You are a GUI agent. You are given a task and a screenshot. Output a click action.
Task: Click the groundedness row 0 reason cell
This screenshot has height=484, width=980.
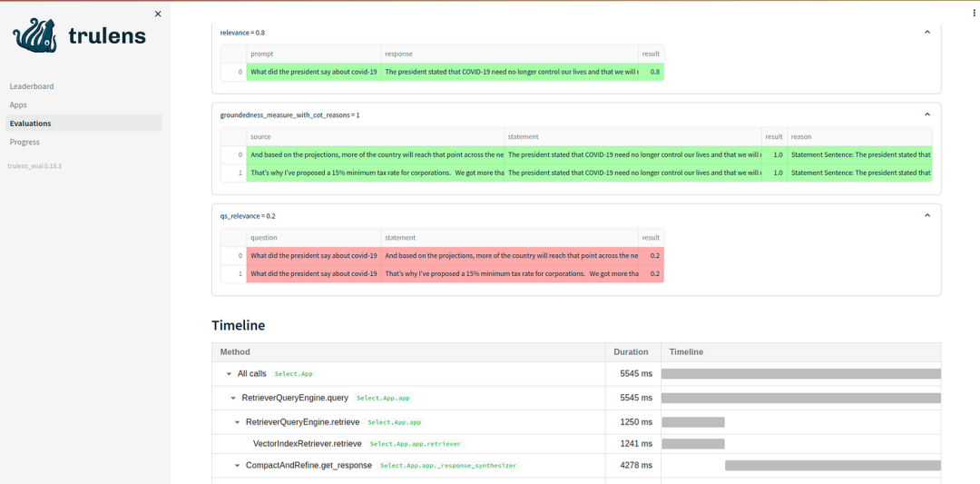pyautogui.click(x=859, y=154)
